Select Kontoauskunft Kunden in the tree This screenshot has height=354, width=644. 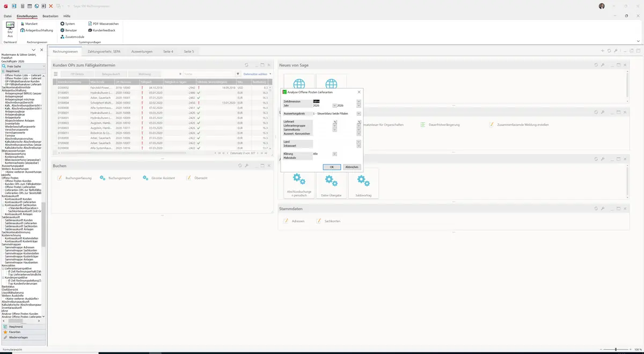(x=19, y=199)
